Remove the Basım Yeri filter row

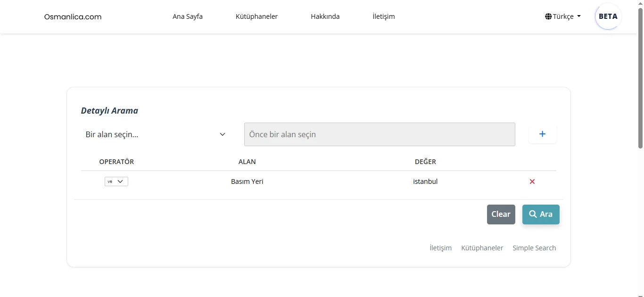(x=532, y=181)
